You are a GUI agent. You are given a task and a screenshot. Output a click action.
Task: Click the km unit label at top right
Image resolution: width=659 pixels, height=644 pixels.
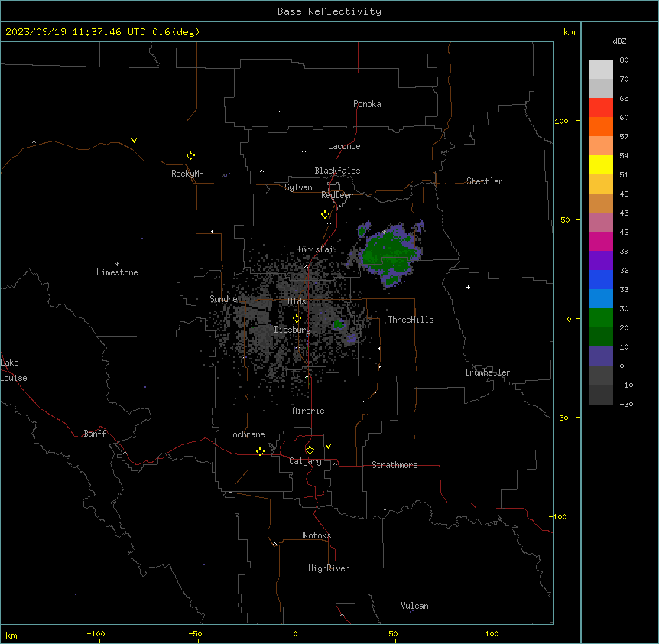(569, 32)
